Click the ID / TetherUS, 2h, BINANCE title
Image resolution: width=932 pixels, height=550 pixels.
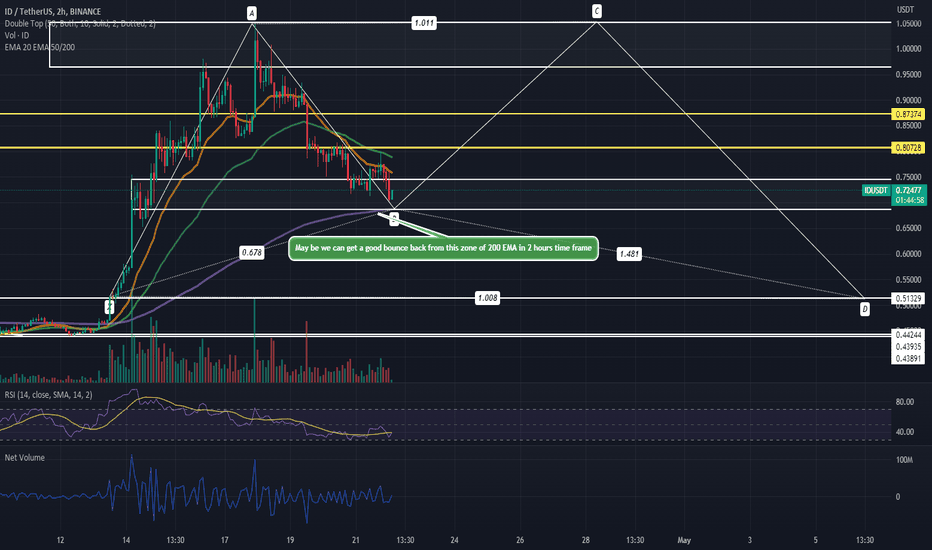[x=52, y=11]
